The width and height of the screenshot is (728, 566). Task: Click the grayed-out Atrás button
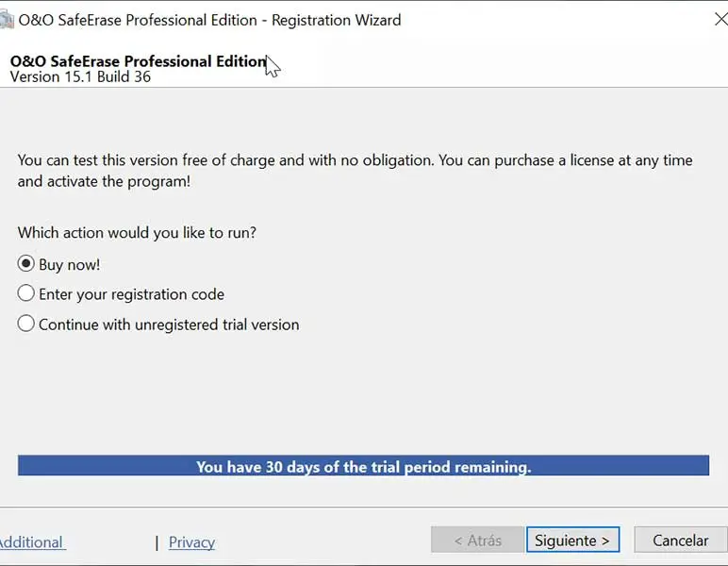pos(477,541)
